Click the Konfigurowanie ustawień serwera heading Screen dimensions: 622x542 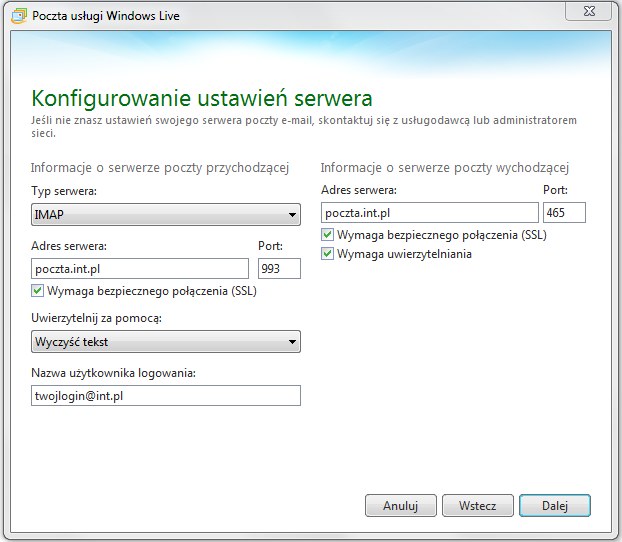click(202, 98)
